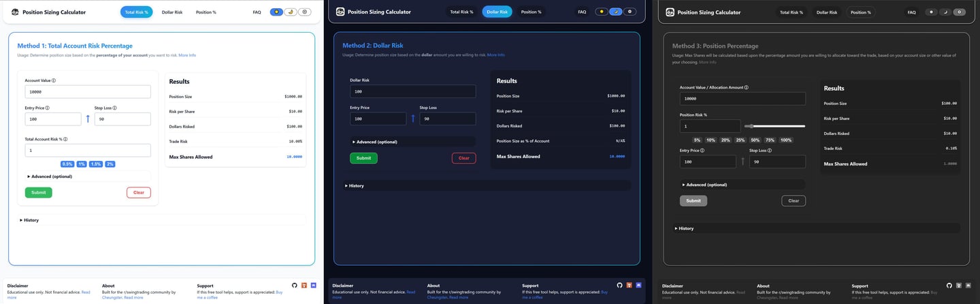980x304 pixels.
Task: Click the orange footer icon in the light panel
Action: click(304, 285)
